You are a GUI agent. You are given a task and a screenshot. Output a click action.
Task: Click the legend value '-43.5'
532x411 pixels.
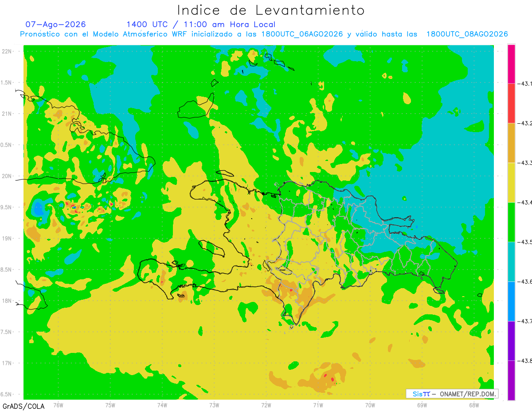click(x=524, y=242)
